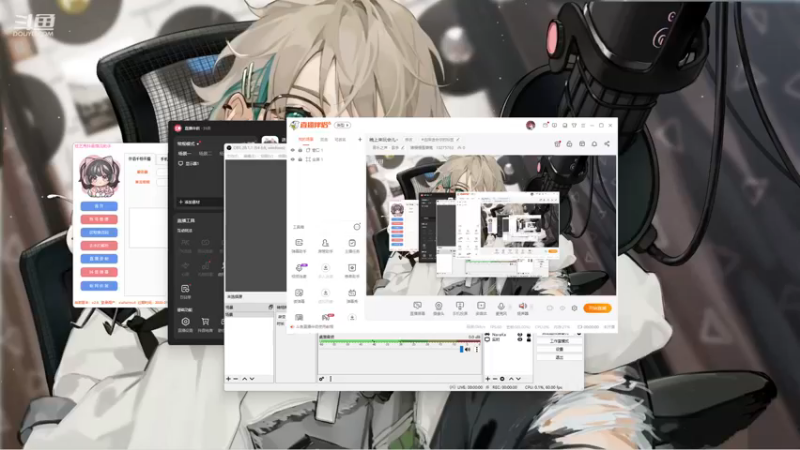Screen dimensions: 800x450
Task: Open the settings gear icon in the dark window's bottom icon row
Action: tap(185, 322)
